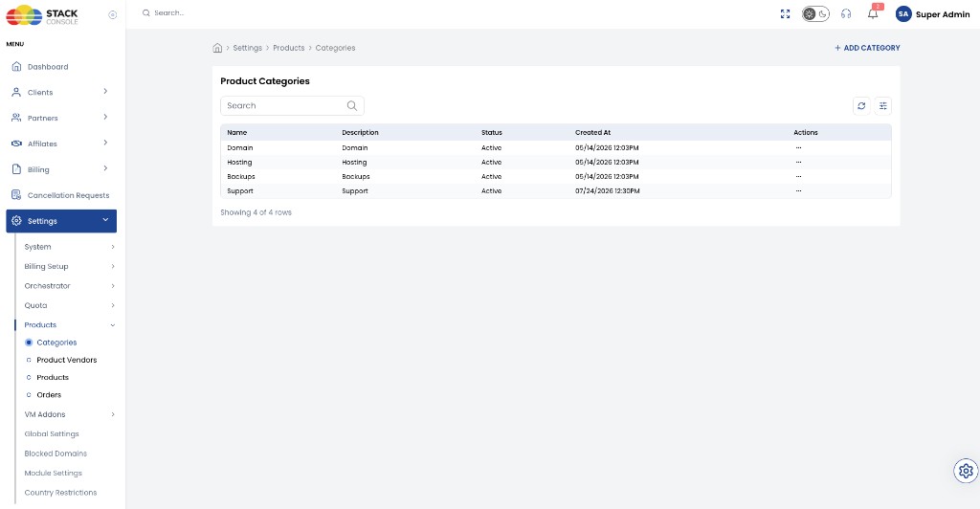Expand the VM Addons submenu
Image resolution: width=980 pixels, height=509 pixels.
(x=69, y=414)
